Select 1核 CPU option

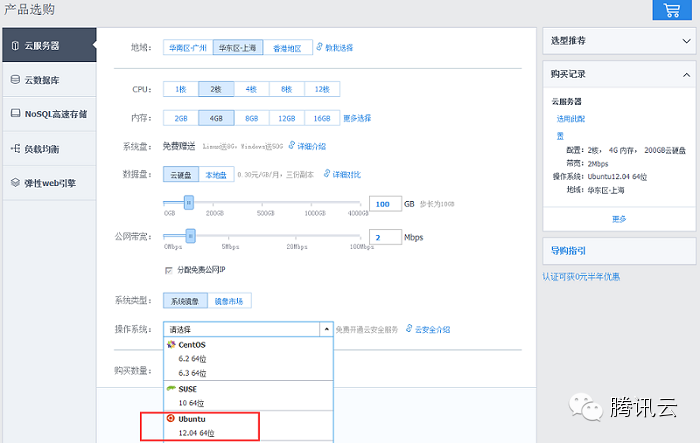coord(181,89)
